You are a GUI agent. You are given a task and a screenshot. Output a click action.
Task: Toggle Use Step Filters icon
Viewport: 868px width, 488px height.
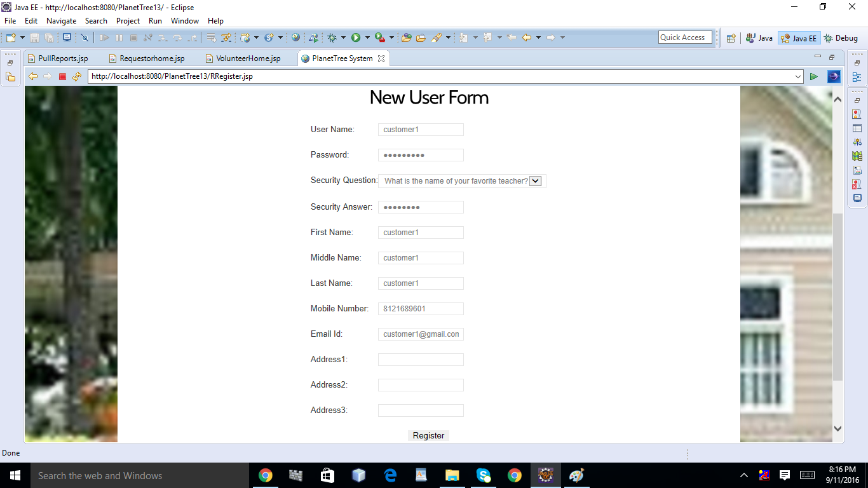pos(226,37)
